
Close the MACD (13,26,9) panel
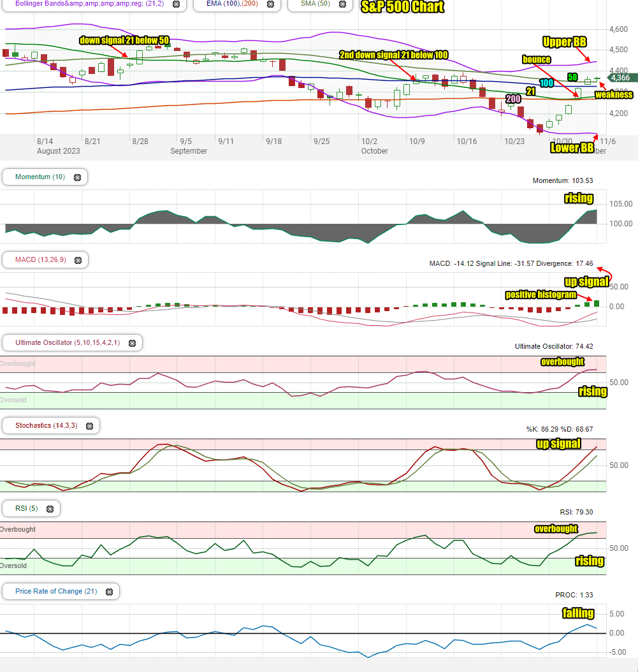[x=78, y=260]
